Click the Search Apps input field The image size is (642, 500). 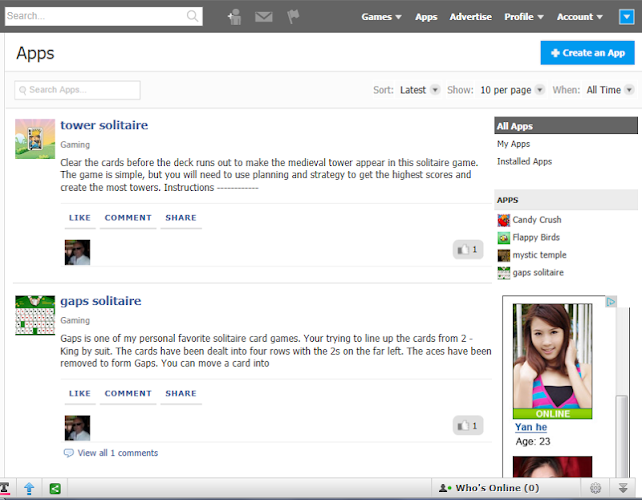[x=78, y=90]
